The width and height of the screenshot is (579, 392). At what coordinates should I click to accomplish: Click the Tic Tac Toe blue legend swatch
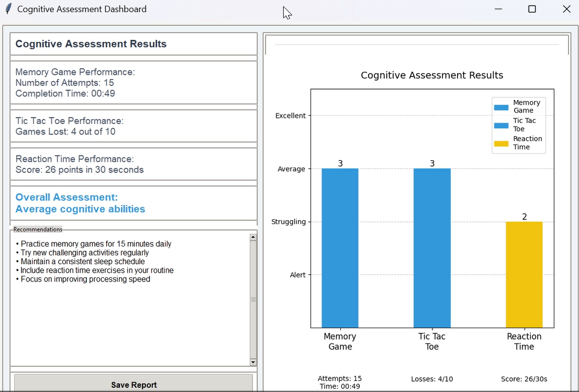pos(501,126)
